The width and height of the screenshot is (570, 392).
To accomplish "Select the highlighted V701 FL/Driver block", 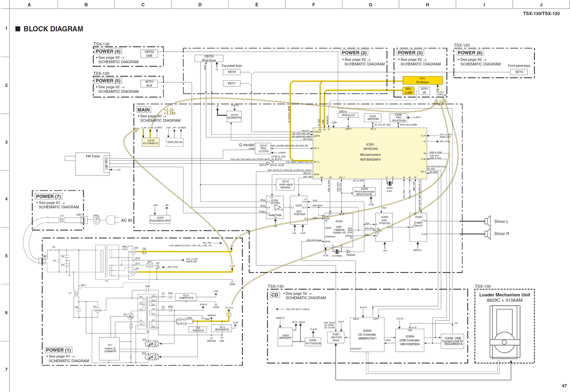I will tap(422, 80).
